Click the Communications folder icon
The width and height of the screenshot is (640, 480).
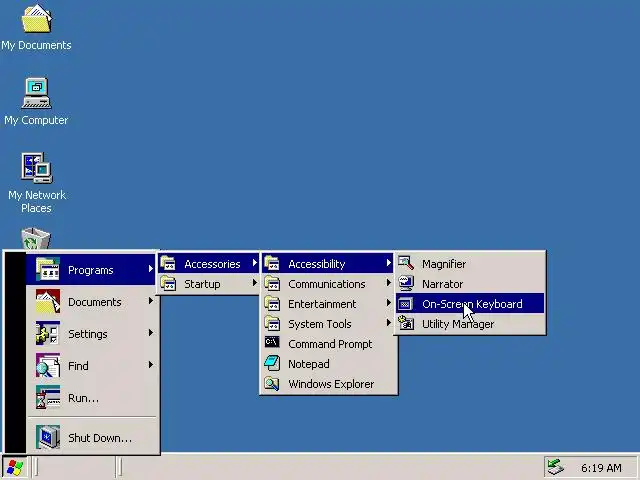[272, 284]
